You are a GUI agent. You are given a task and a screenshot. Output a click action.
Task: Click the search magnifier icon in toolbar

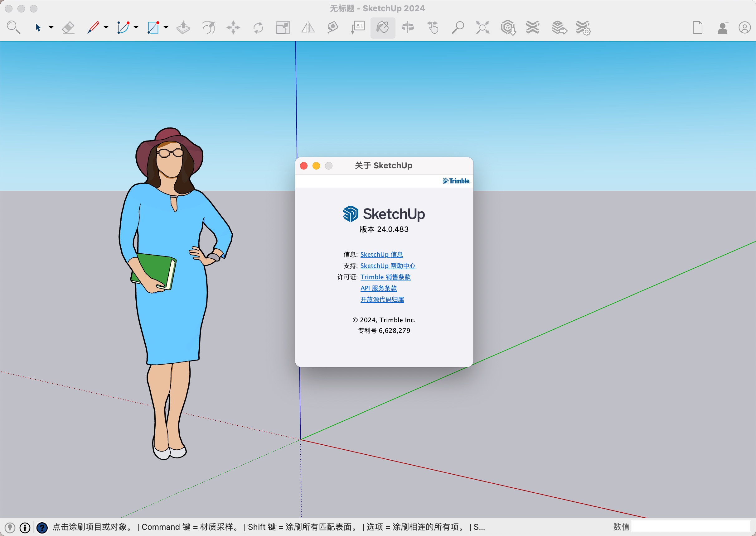pyautogui.click(x=13, y=27)
